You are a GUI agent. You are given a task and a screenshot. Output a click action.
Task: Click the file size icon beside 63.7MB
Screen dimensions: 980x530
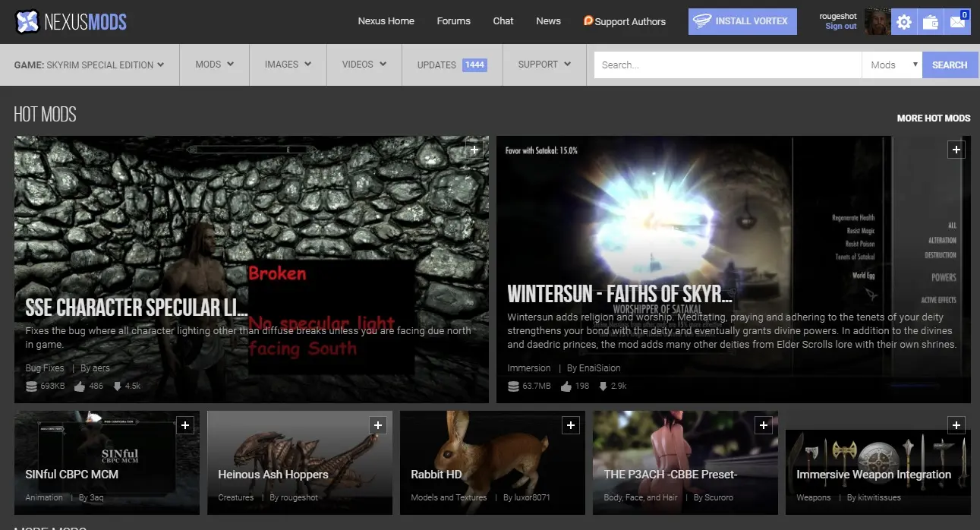pyautogui.click(x=513, y=386)
